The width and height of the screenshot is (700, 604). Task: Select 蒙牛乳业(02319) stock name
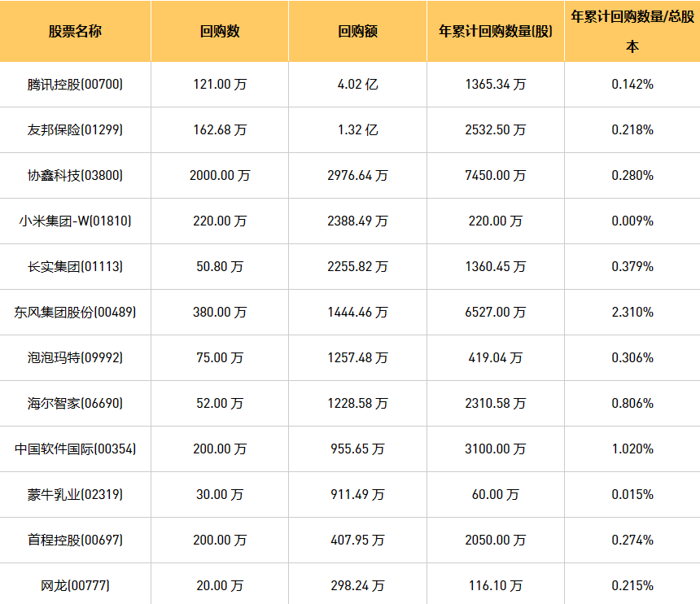[x=75, y=494]
